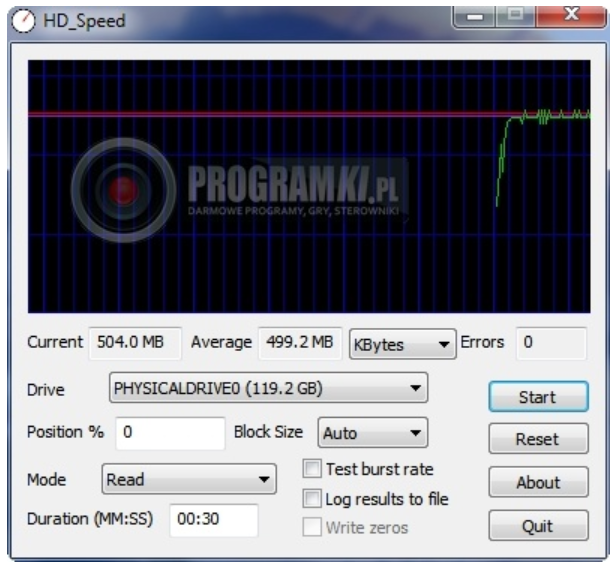615x568 pixels.
Task: Click the HD_Speed window title text
Action: tap(84, 21)
